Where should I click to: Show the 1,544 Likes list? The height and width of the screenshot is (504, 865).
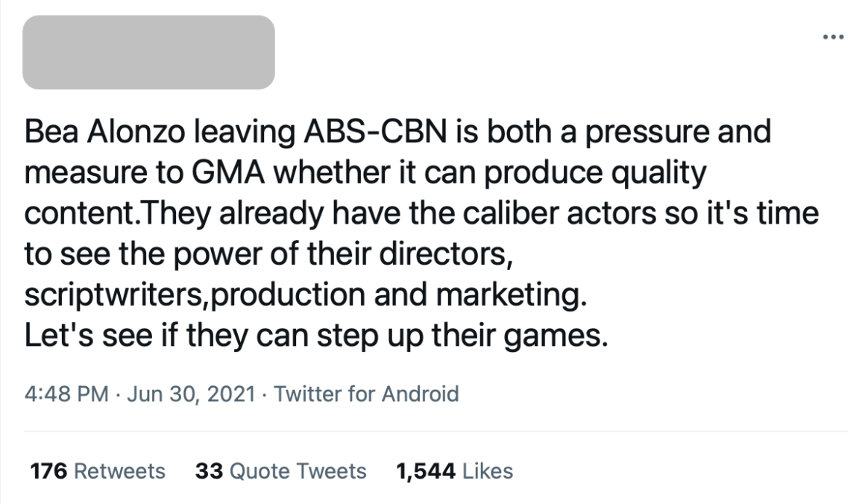tap(455, 471)
